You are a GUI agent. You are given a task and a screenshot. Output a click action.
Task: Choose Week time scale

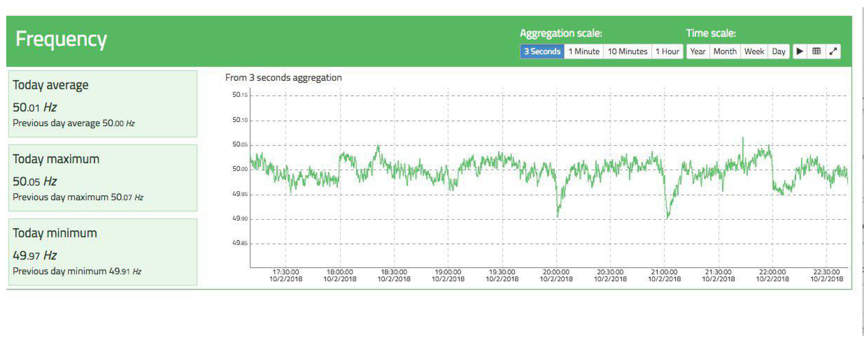754,51
